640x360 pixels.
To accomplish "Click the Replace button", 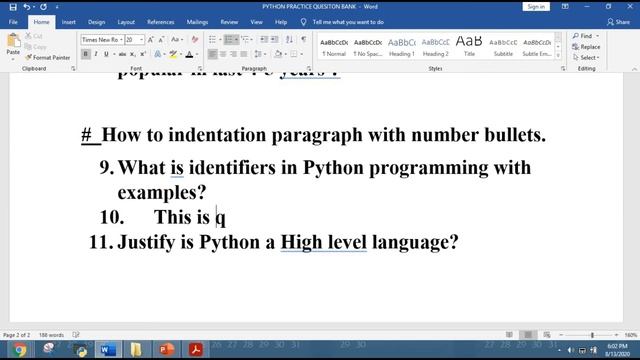I will tap(587, 47).
